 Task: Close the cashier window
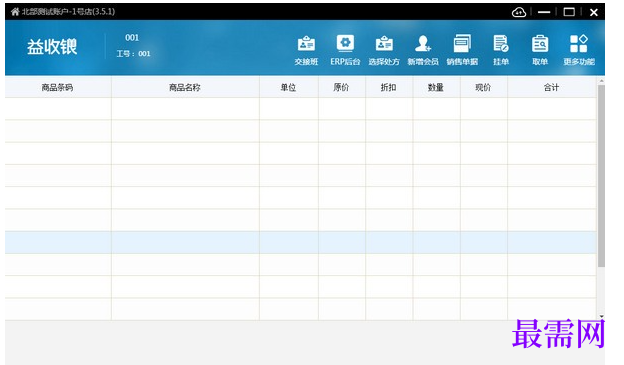pos(594,12)
